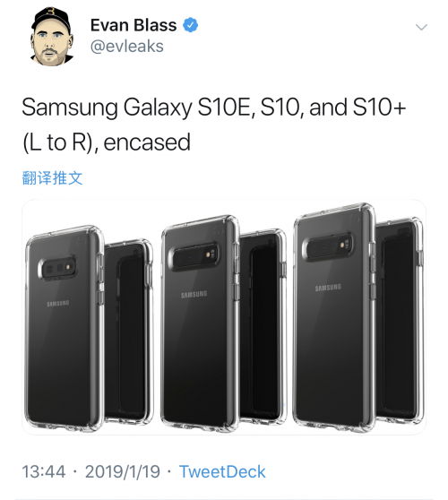Click the 2019/1/19 tweet date

coord(123,471)
